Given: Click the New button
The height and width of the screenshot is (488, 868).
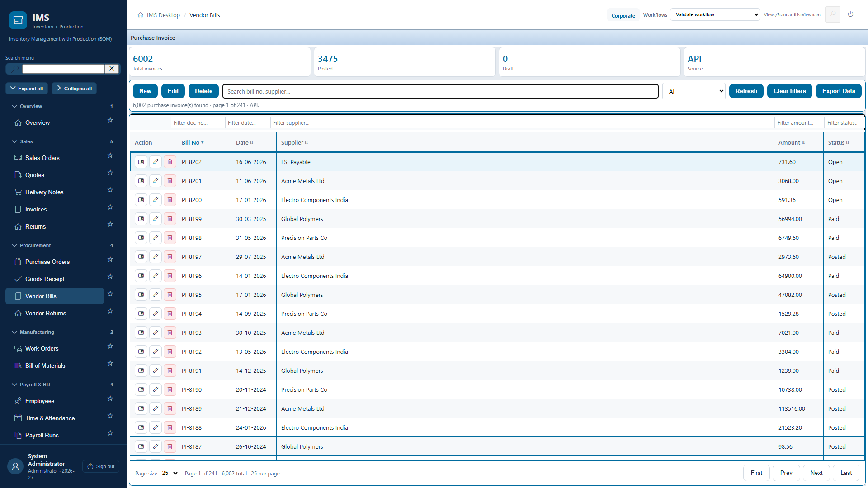Looking at the screenshot, I should [145, 91].
